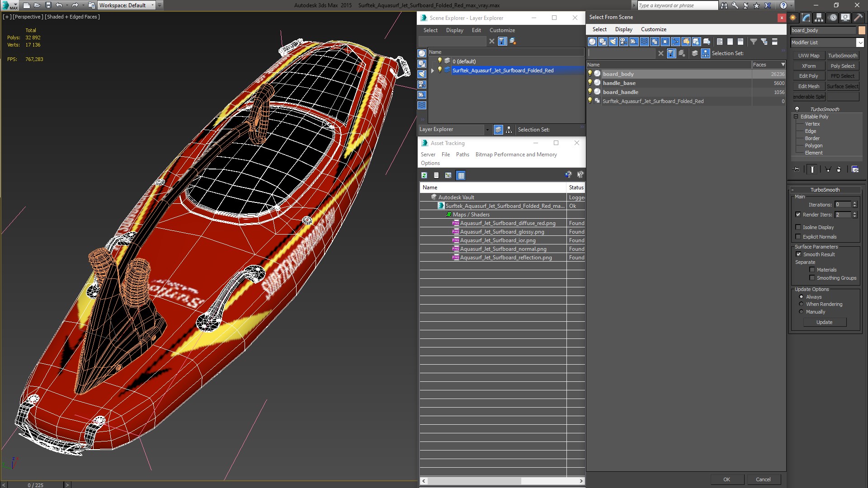Viewport: 868px width, 488px height.
Task: Switch Select From Scene to Sort by Hierarchy
Action: 706,53
